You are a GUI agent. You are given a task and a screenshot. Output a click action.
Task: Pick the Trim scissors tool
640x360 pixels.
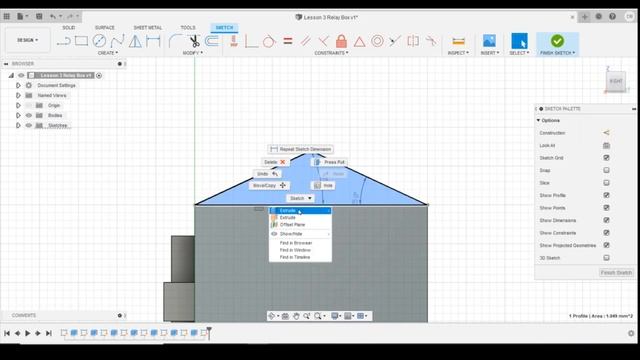(194, 41)
